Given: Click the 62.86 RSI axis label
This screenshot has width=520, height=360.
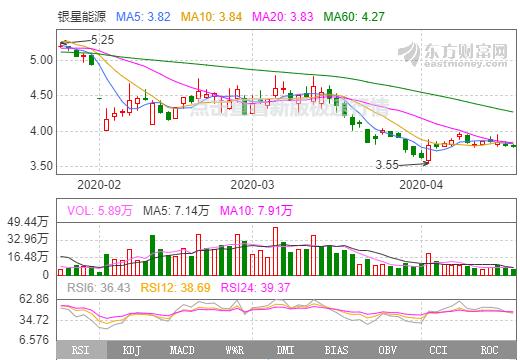Looking at the screenshot, I should click(34, 299).
